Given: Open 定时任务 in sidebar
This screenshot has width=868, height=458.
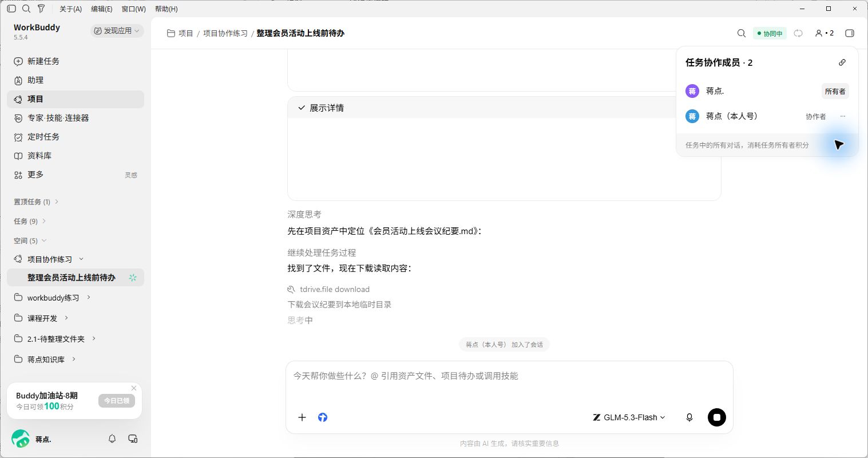Looking at the screenshot, I should click(76, 137).
